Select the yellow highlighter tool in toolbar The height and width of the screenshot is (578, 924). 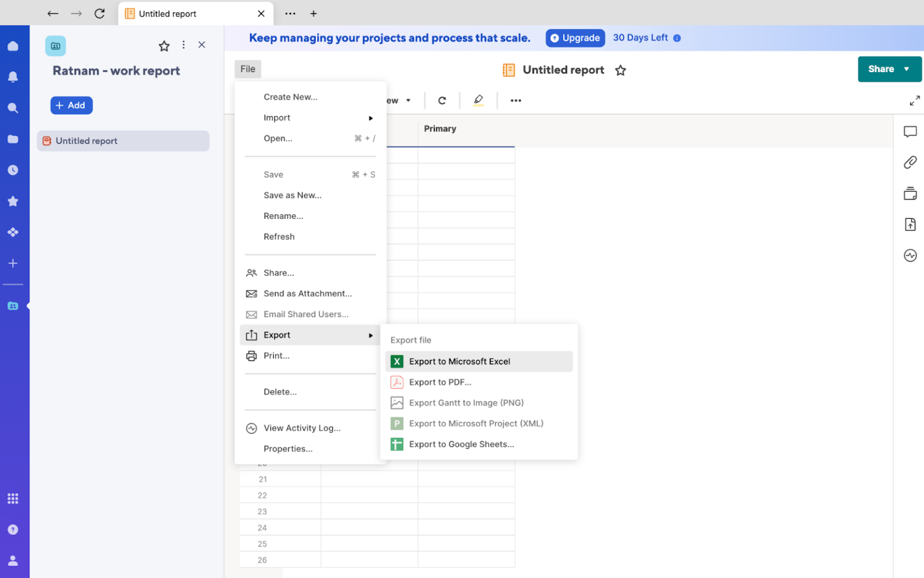click(478, 100)
